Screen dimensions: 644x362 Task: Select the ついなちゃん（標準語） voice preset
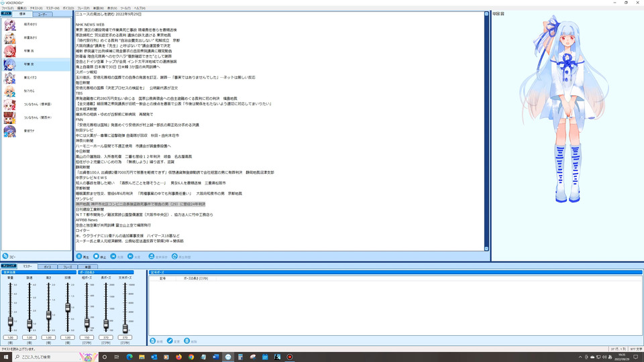36,105
